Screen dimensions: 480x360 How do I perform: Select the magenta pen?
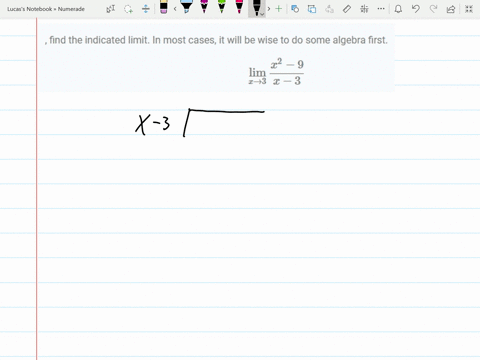(x=204, y=7)
